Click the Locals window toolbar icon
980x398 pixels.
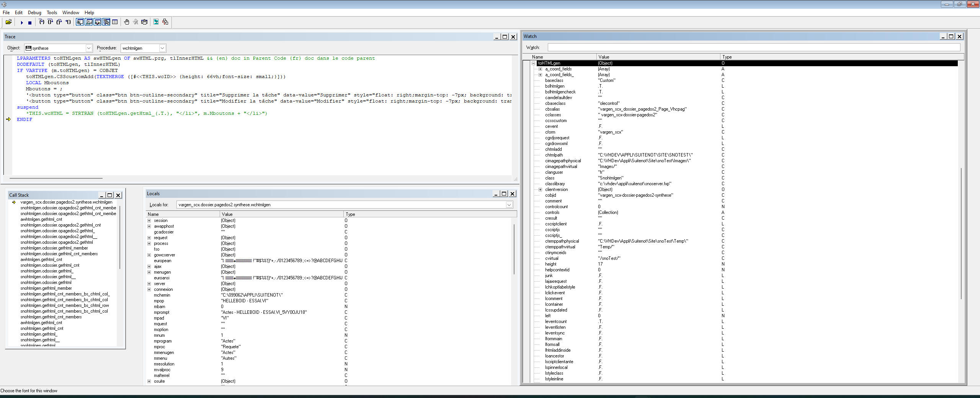98,22
